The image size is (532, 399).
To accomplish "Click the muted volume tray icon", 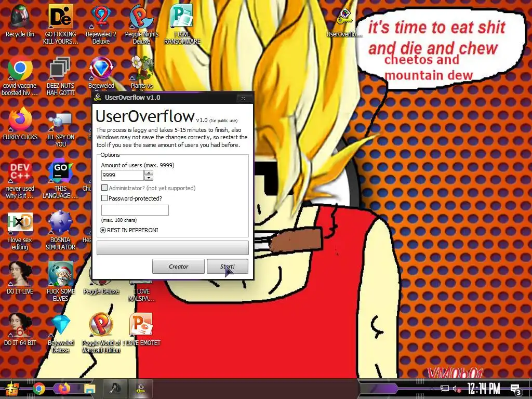I will (x=457, y=389).
